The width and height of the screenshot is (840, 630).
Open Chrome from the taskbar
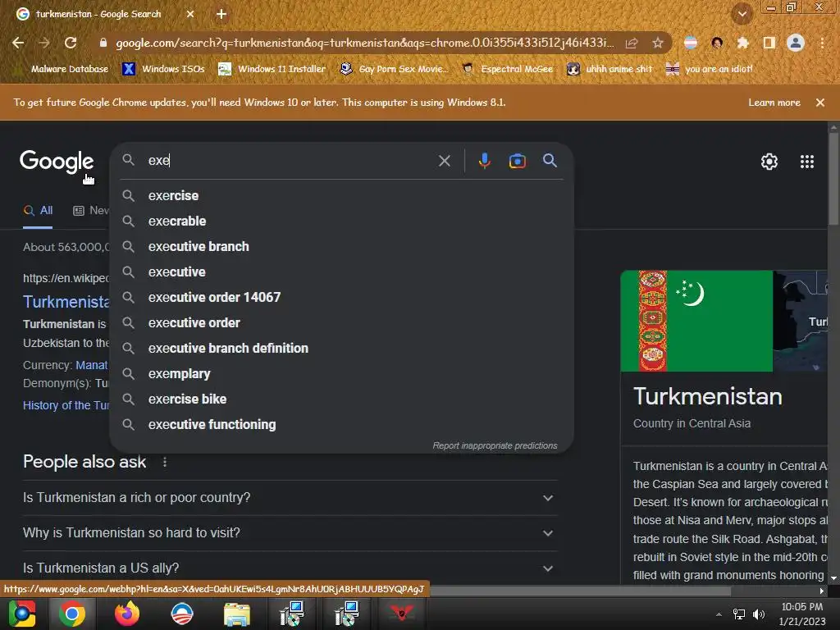pos(72,614)
